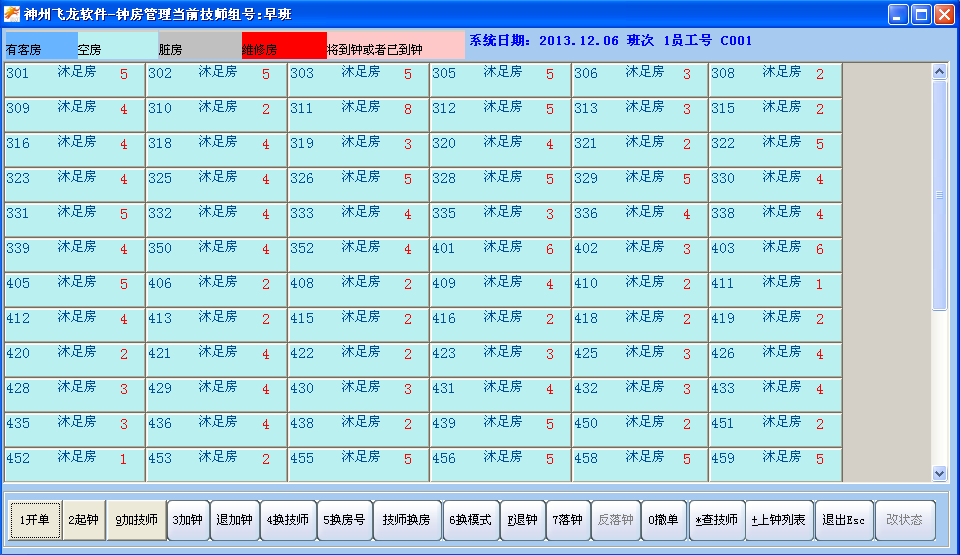Exit via the 退出Esc button
This screenshot has height=555, width=960.
coord(844,520)
